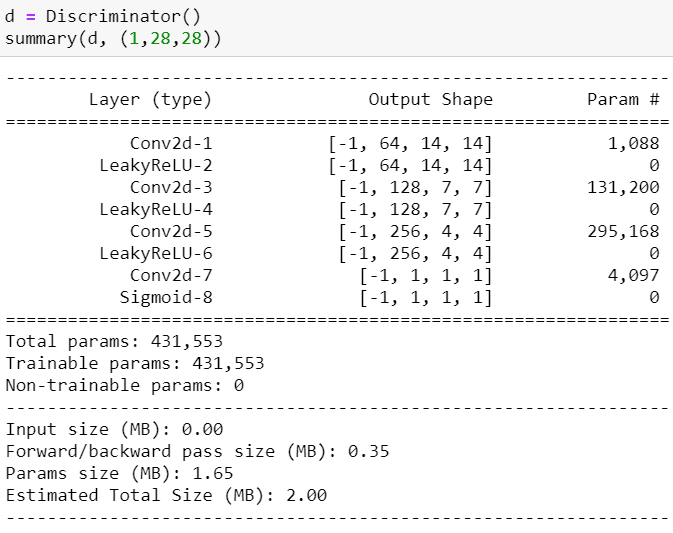Viewport: 673px width, 533px height.
Task: Select the 'Conv2d-1' layer name
Action: click(171, 143)
